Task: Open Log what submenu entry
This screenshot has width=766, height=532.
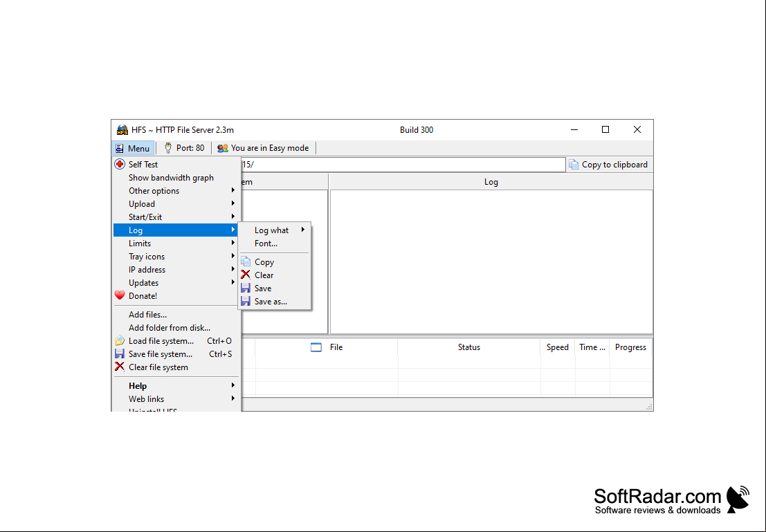Action: 275,230
